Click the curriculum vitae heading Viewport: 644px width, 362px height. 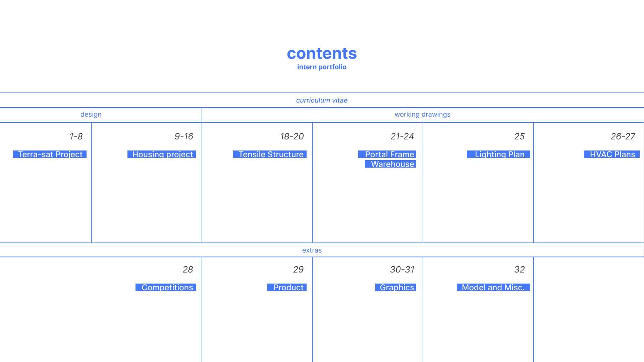[322, 100]
